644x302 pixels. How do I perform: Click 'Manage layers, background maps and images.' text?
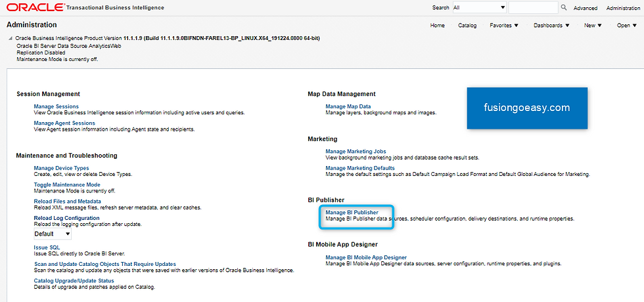pyautogui.click(x=381, y=112)
